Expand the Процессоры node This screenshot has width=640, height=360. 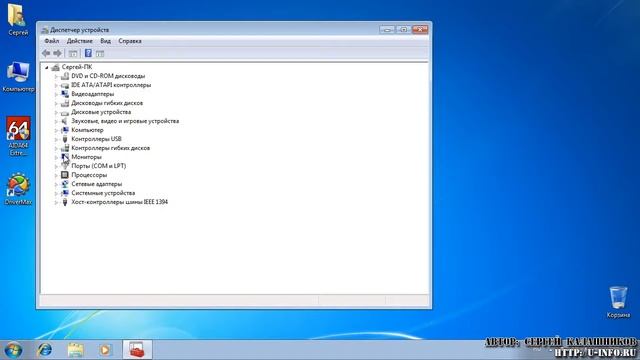click(56, 175)
